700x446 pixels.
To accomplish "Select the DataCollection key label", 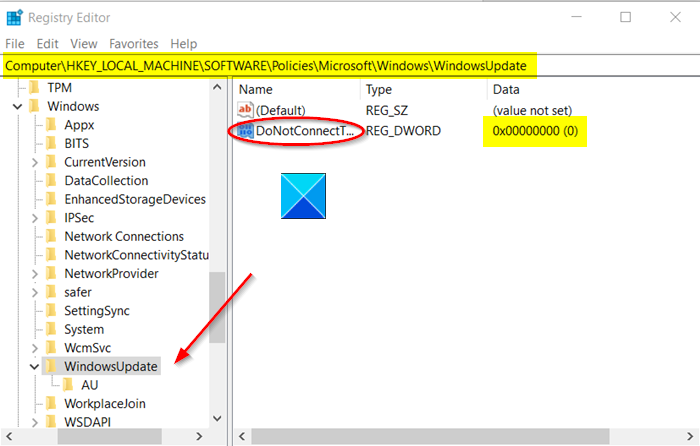I will (106, 180).
